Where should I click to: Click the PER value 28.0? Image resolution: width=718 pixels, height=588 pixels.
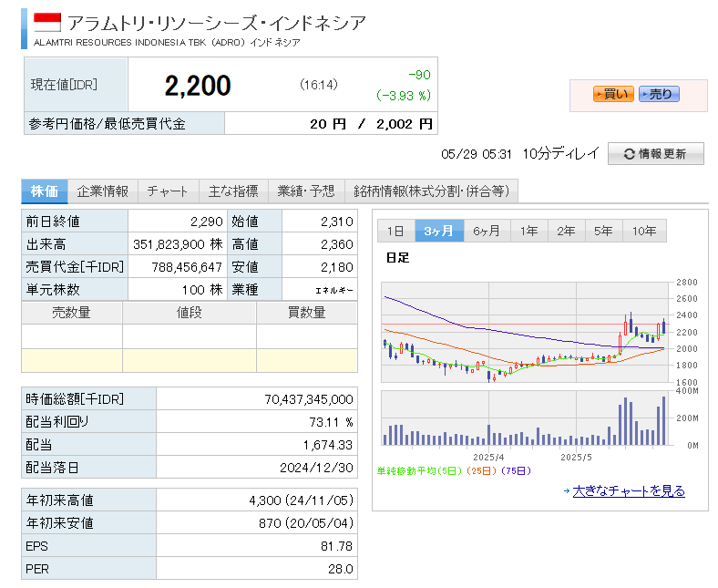coord(340,569)
